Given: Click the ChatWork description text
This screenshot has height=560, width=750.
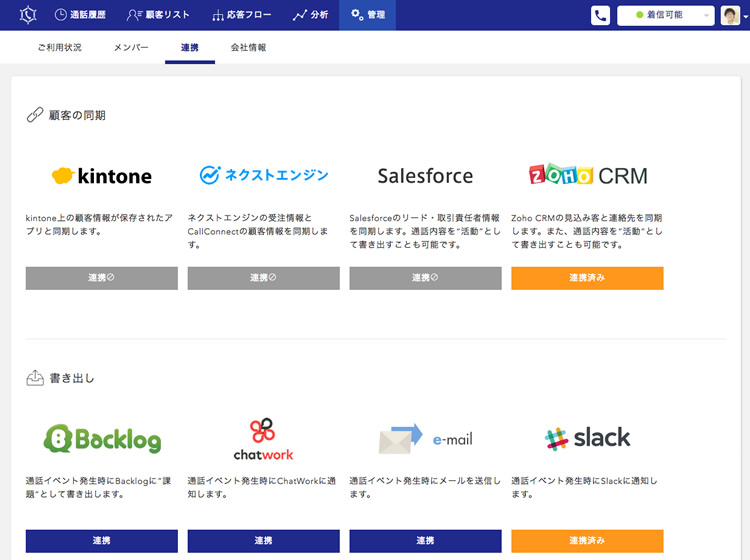Looking at the screenshot, I should pyautogui.click(x=262, y=487).
